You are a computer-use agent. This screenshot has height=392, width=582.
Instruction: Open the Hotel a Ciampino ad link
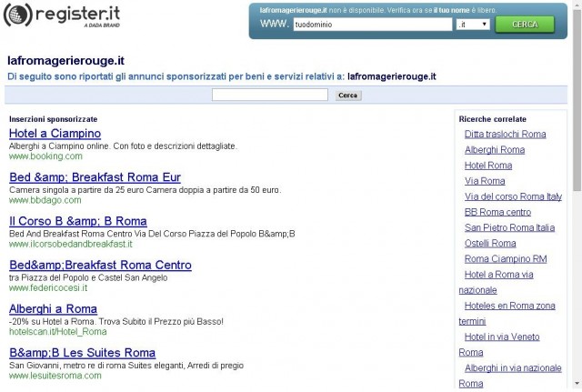tap(55, 134)
